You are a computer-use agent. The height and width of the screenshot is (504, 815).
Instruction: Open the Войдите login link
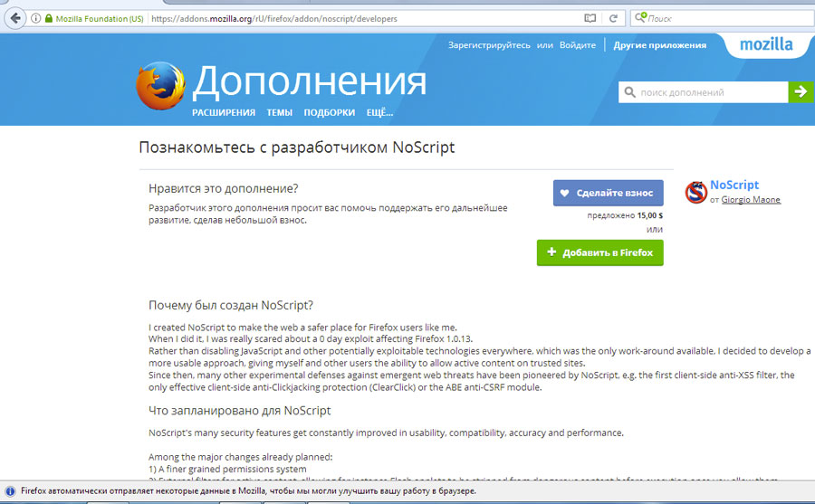pos(578,45)
